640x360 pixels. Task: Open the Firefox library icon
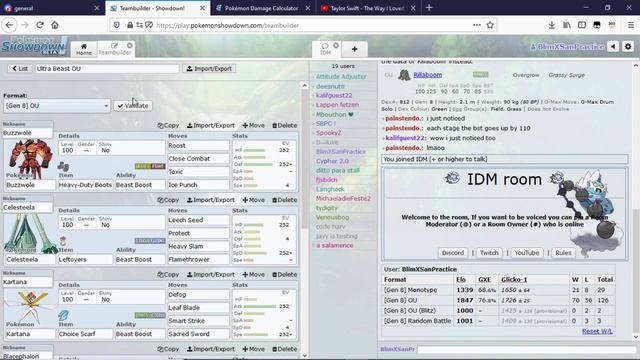pos(567,25)
